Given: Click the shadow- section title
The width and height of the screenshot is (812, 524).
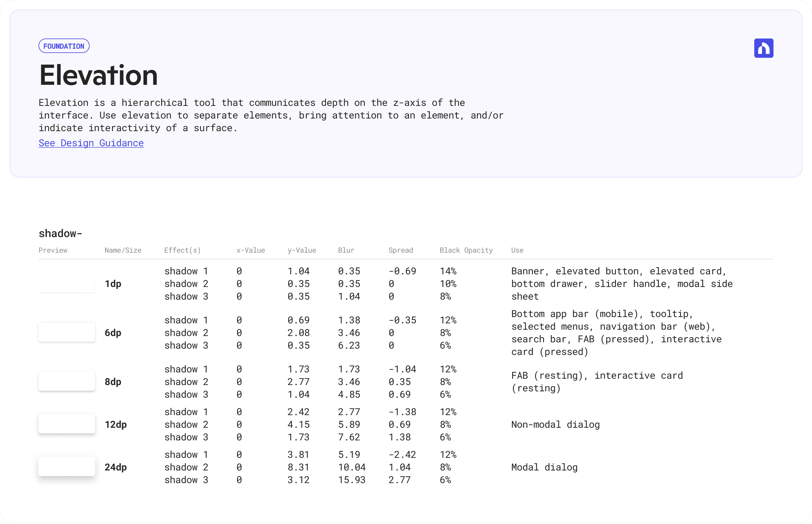Looking at the screenshot, I should (60, 233).
